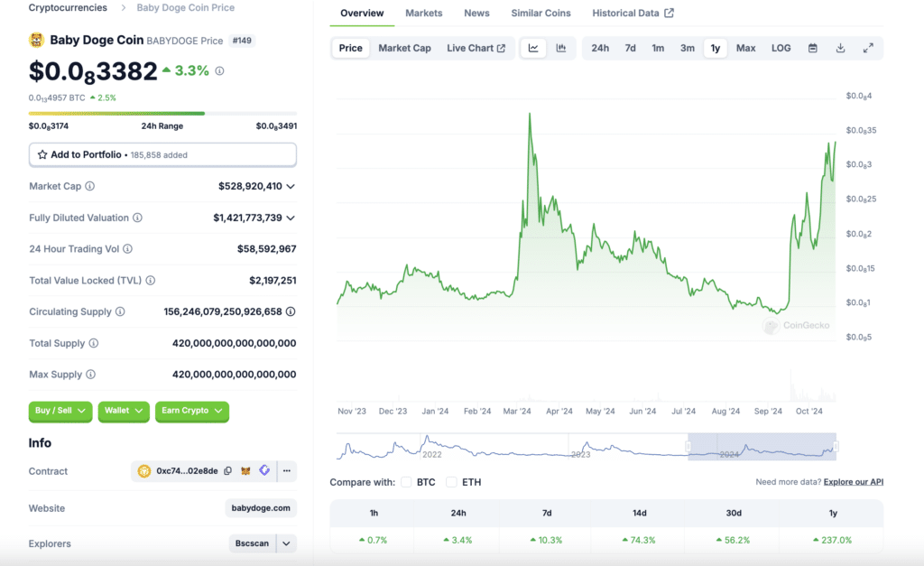Open News tab

[x=476, y=13]
